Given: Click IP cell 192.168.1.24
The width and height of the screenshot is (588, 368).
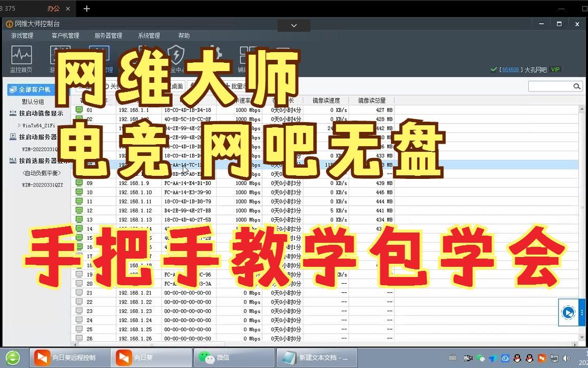Looking at the screenshot, I should (x=135, y=320).
